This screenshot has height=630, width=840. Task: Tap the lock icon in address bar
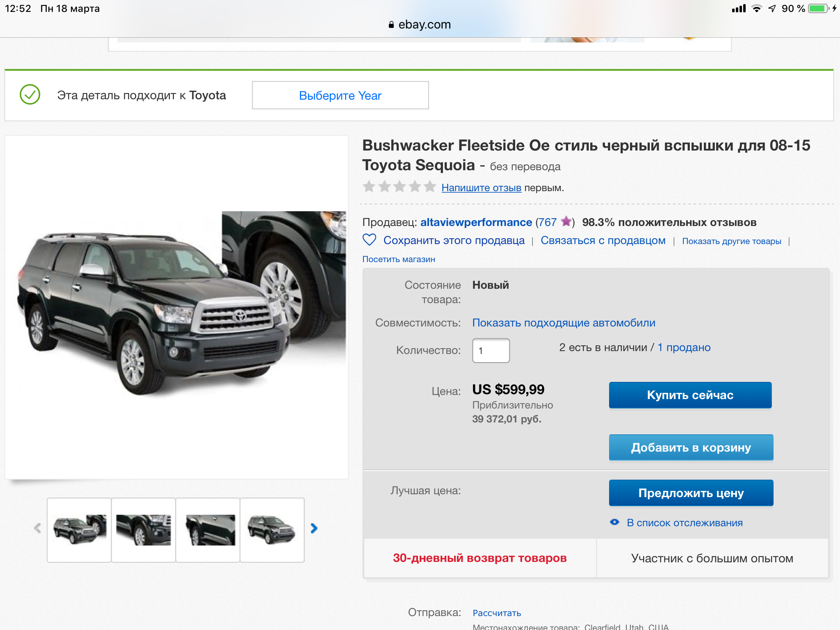tap(391, 25)
